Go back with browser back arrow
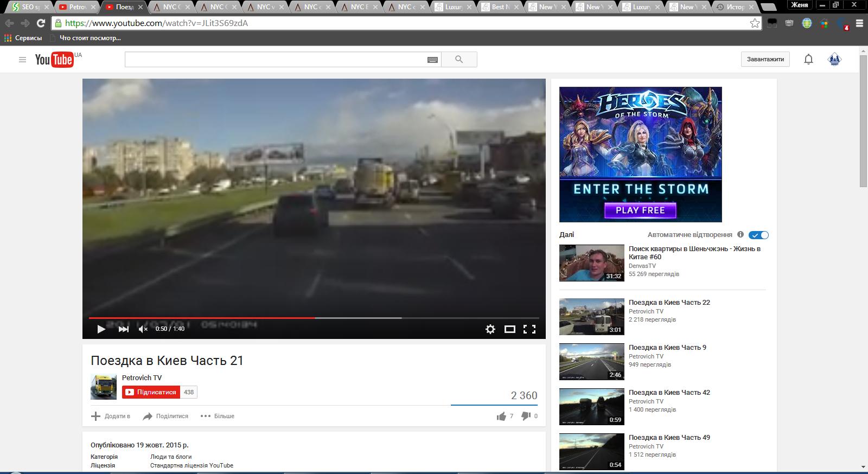This screenshot has height=474, width=868. 9,23
